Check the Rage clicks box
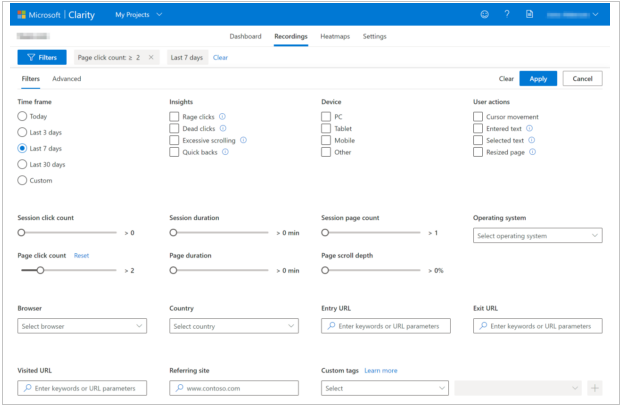 174,116
